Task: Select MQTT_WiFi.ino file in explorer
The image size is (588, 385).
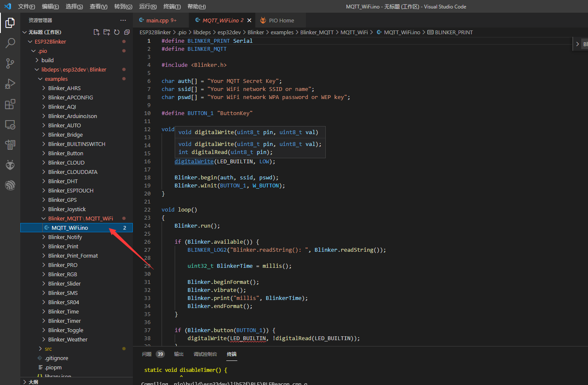Action: (77, 228)
